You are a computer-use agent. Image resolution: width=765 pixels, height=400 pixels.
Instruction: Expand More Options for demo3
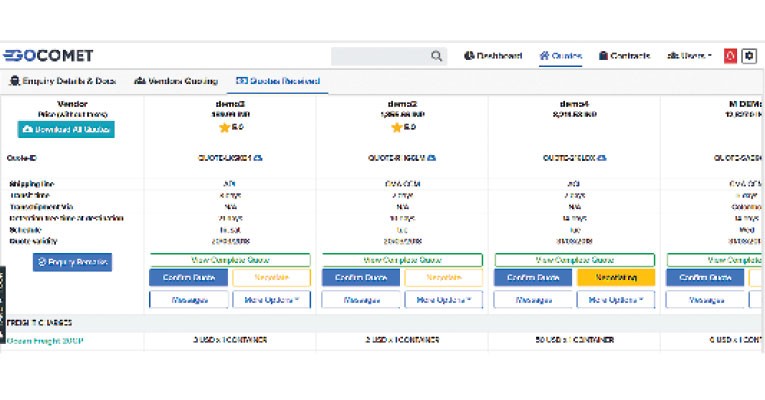272,300
